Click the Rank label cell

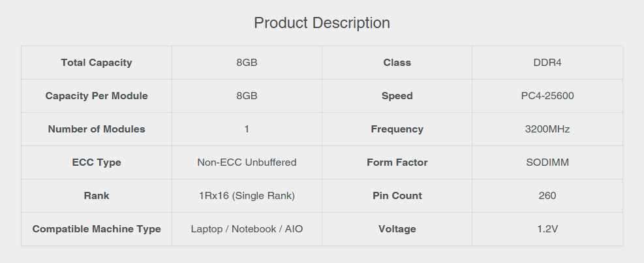[97, 196]
